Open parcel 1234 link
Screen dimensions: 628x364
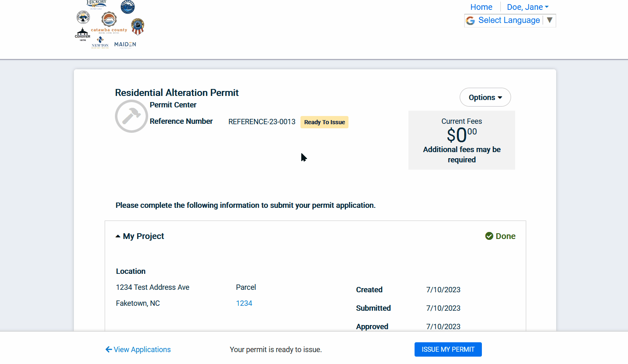[244, 303]
